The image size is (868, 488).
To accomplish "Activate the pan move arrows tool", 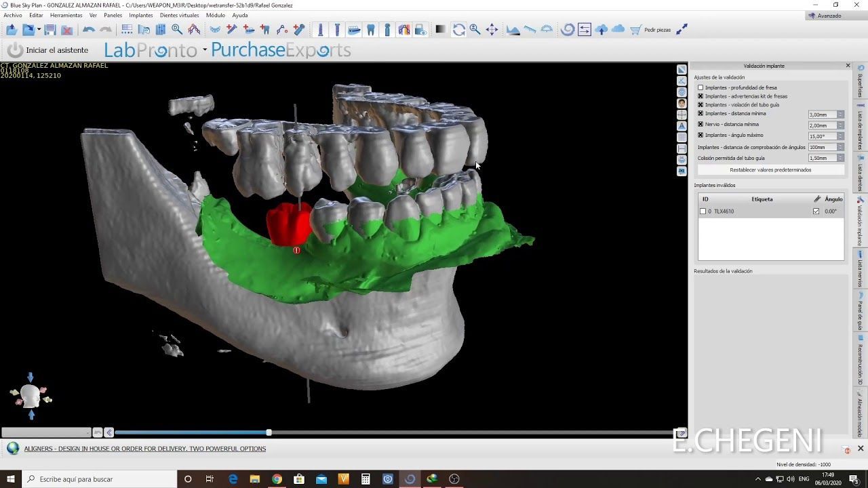I will 492,30.
